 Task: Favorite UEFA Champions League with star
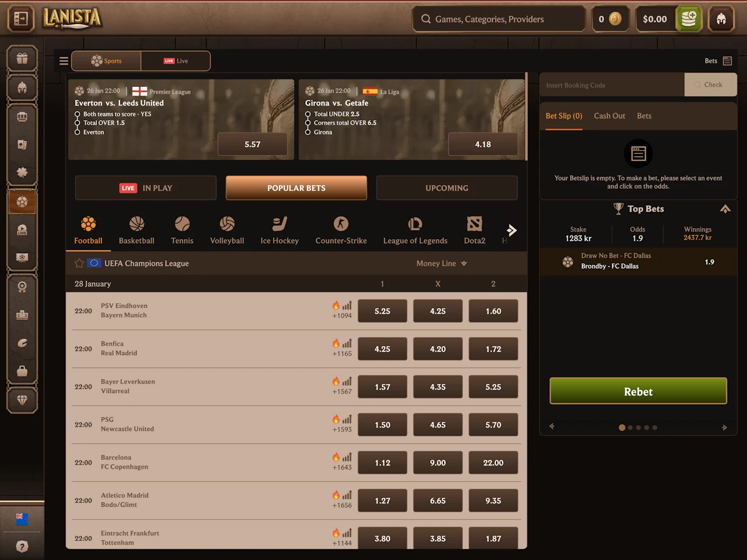(x=79, y=264)
